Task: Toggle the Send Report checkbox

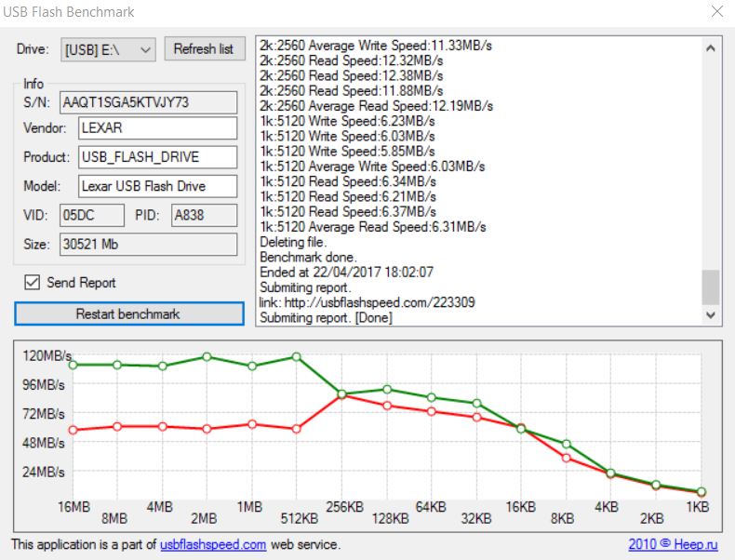Action: (32, 282)
